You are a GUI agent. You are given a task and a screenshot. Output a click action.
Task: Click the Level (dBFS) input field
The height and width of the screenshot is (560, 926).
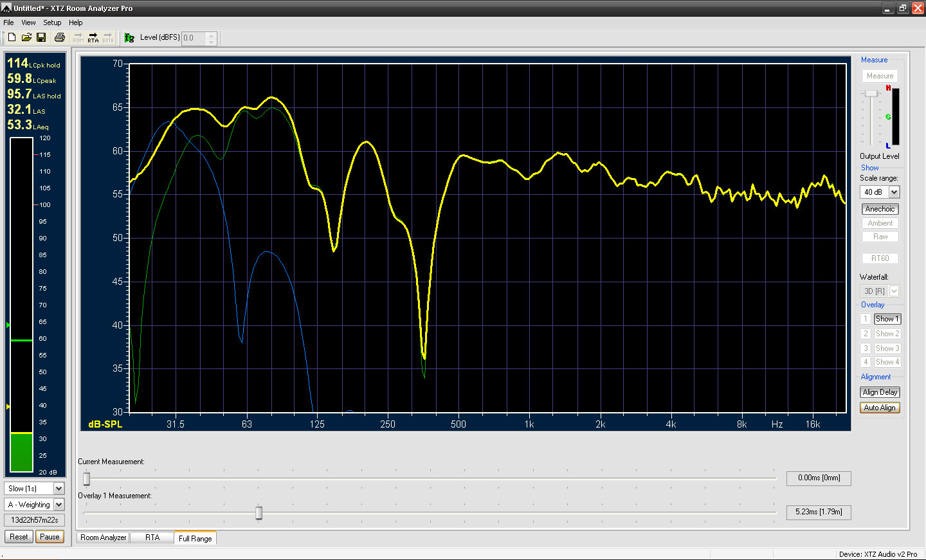click(x=194, y=38)
